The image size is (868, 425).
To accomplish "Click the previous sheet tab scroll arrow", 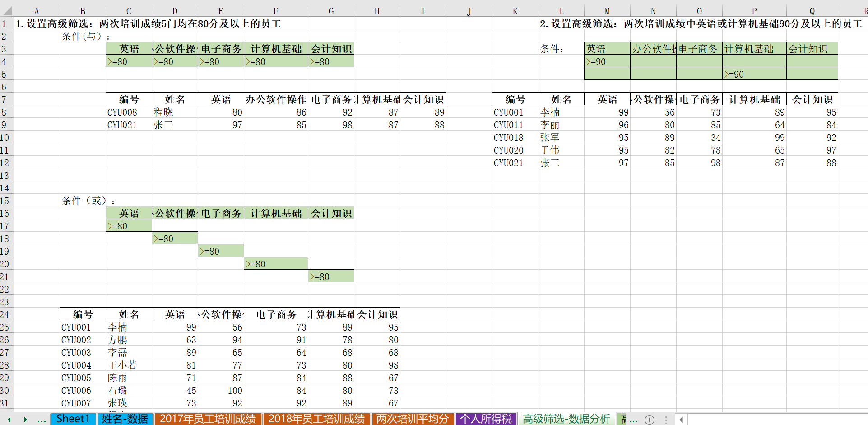I will pos(9,420).
